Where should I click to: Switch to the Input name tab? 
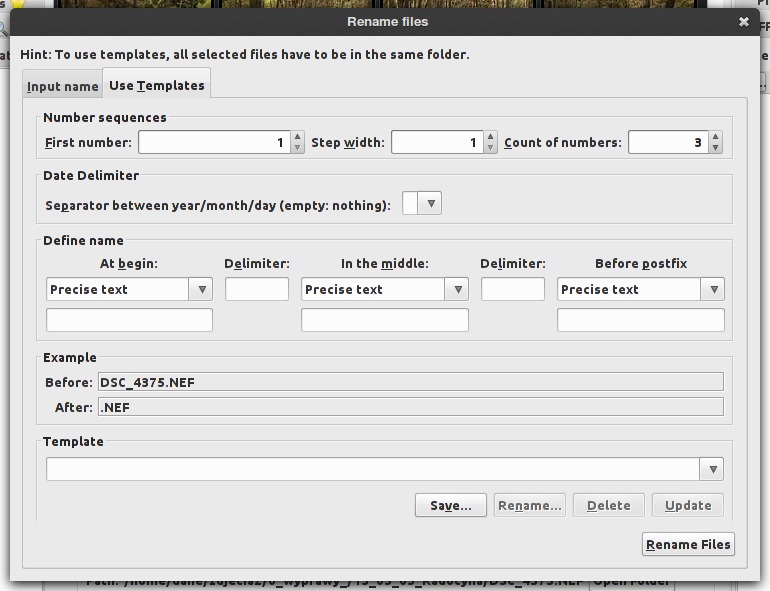(62, 86)
